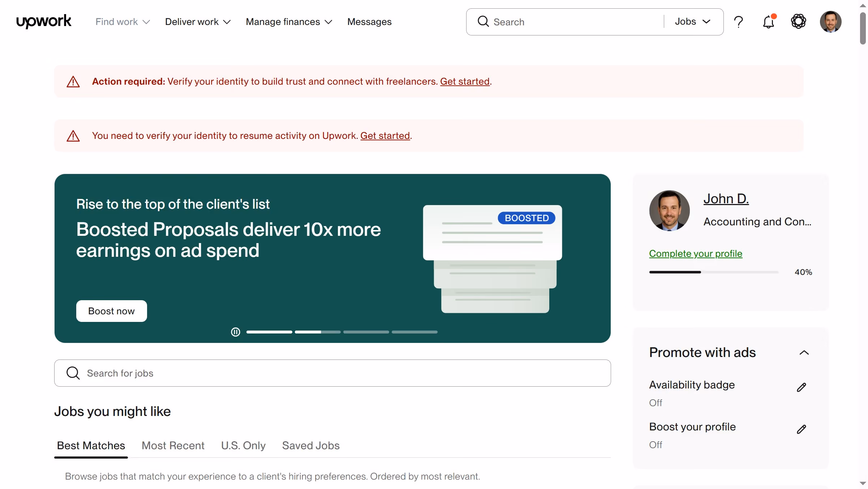Open Messages from the top navigation
This screenshot has width=868, height=489.
point(369,22)
